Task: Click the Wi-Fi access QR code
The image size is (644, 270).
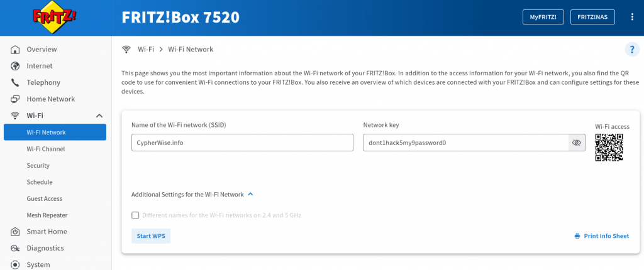Action: (609, 148)
